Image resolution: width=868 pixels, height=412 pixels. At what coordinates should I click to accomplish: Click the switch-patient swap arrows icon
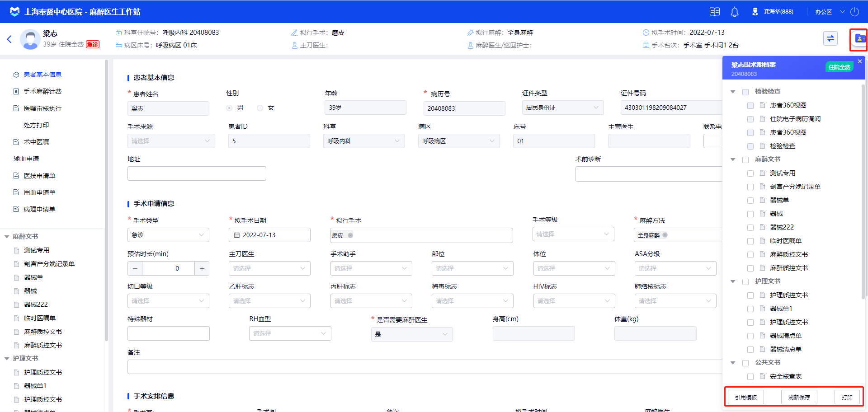tap(830, 38)
